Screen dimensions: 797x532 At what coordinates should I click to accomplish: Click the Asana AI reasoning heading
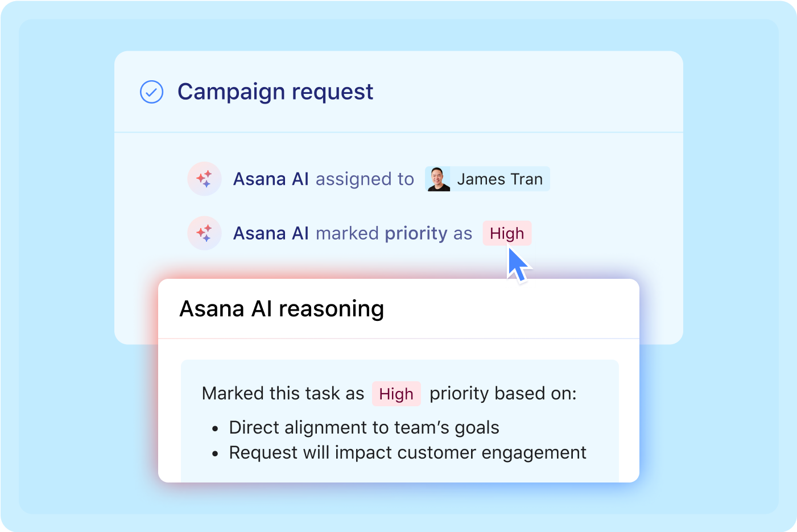282,309
